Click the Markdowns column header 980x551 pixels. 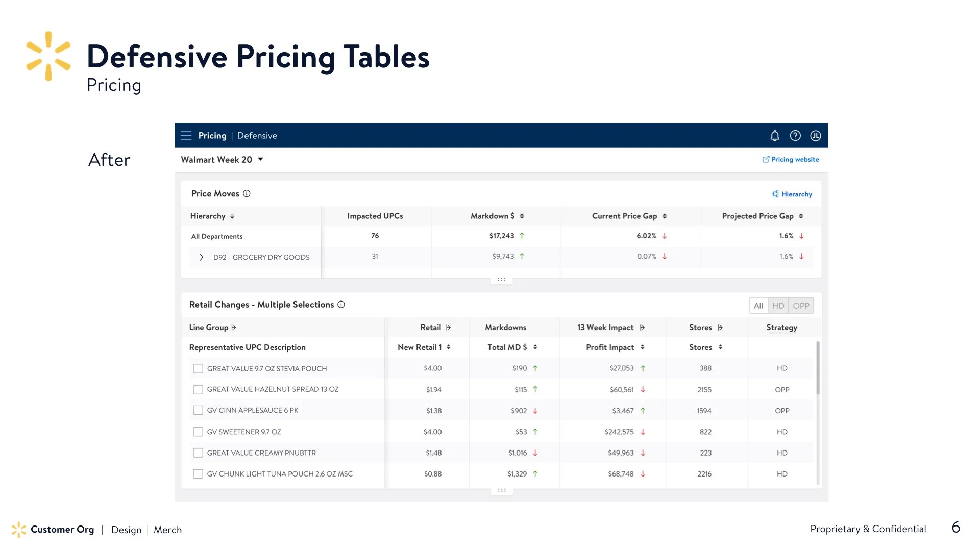(x=505, y=328)
